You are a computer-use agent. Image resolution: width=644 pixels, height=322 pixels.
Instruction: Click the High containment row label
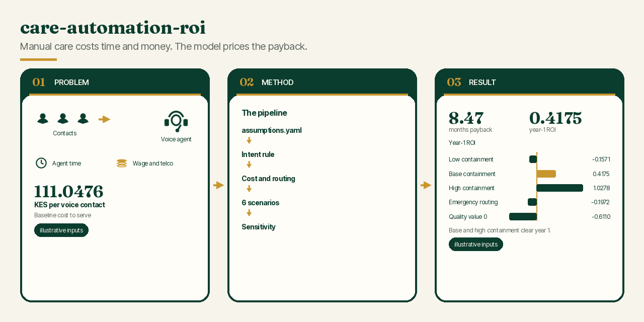(471, 188)
